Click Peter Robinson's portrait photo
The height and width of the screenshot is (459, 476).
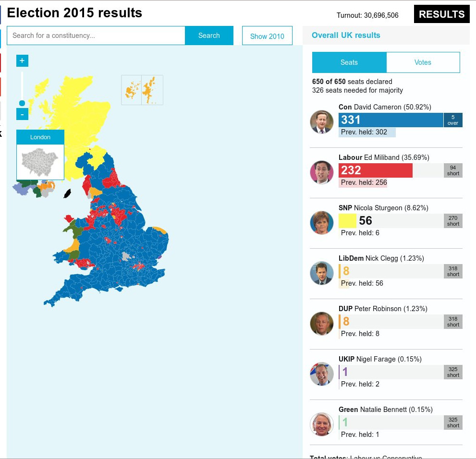(x=322, y=324)
